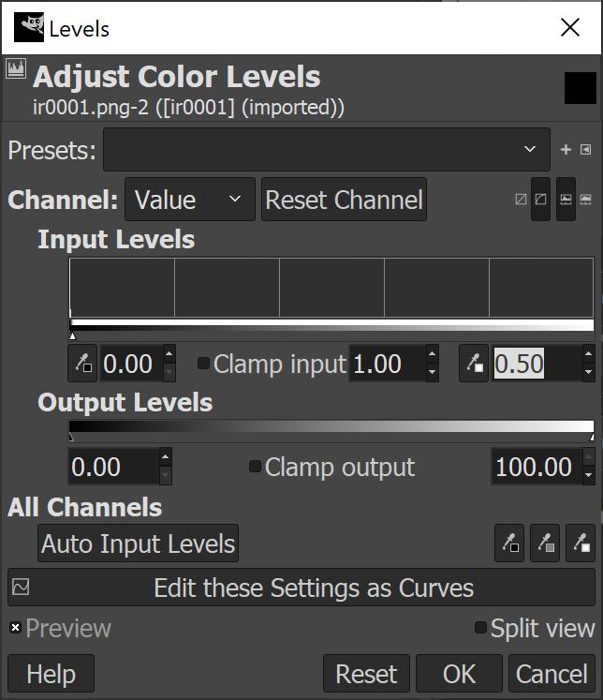Pick black point for all channels
This screenshot has height=700, width=603.
[509, 544]
